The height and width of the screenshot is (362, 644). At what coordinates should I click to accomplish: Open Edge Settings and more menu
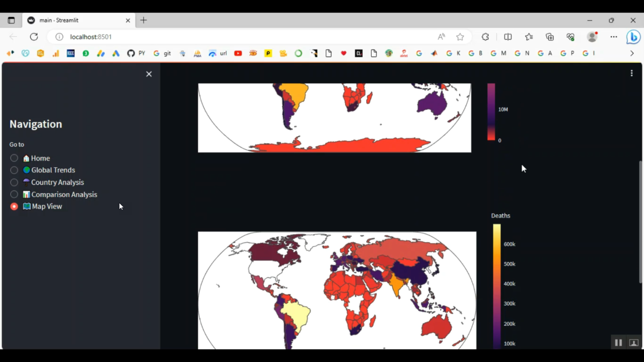point(614,37)
